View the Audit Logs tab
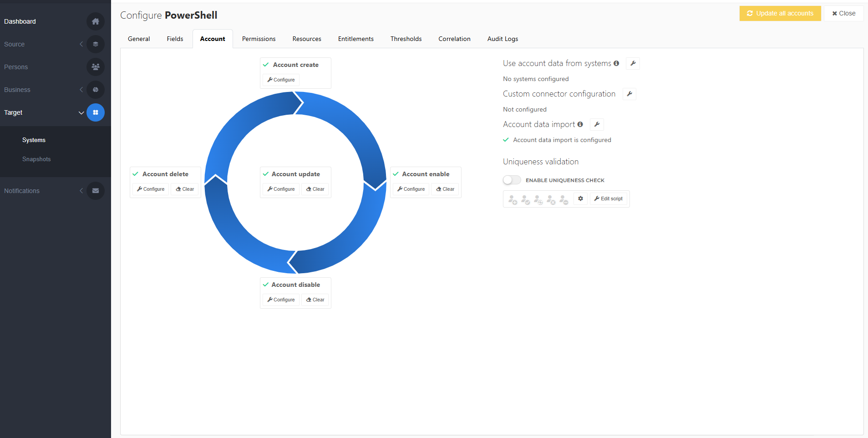 [503, 39]
